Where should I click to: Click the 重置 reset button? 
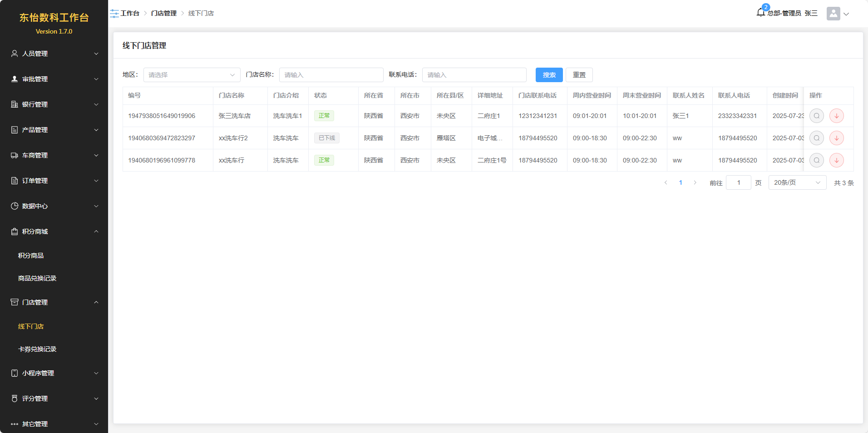coord(579,75)
